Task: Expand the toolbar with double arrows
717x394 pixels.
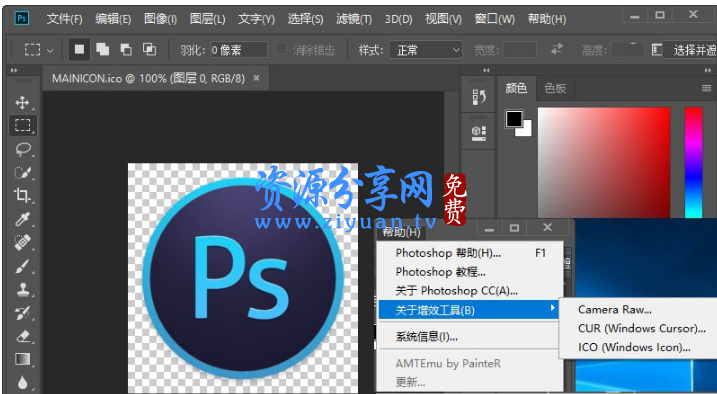Action: tap(14, 70)
